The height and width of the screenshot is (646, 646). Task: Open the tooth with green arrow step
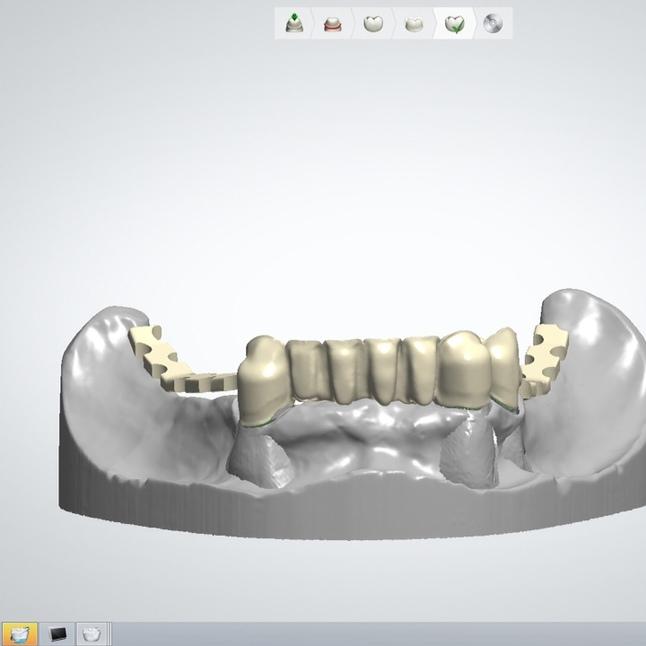[x=293, y=23]
